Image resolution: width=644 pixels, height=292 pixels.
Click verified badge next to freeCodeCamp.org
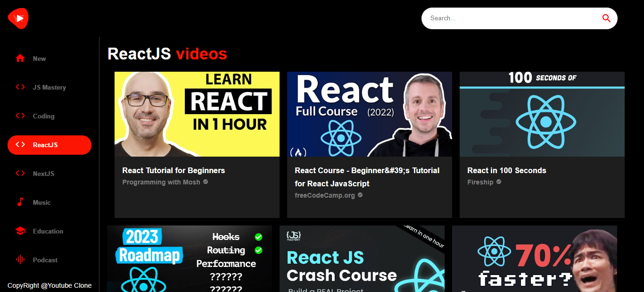[360, 195]
